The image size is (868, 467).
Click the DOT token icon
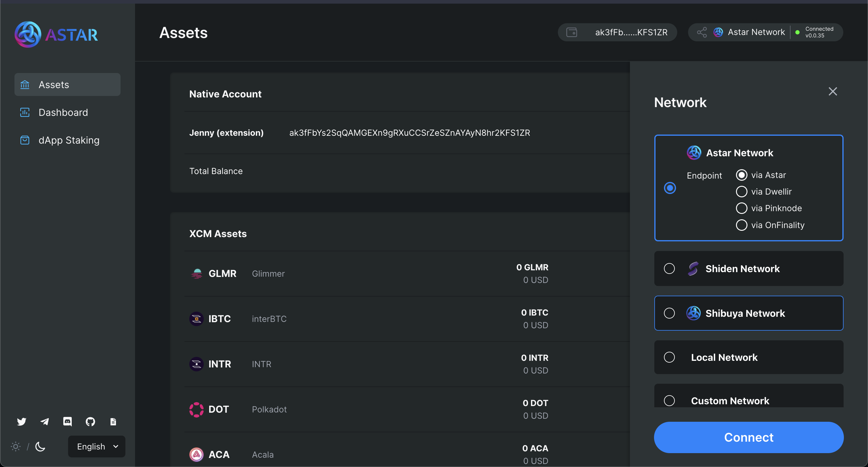pyautogui.click(x=197, y=409)
